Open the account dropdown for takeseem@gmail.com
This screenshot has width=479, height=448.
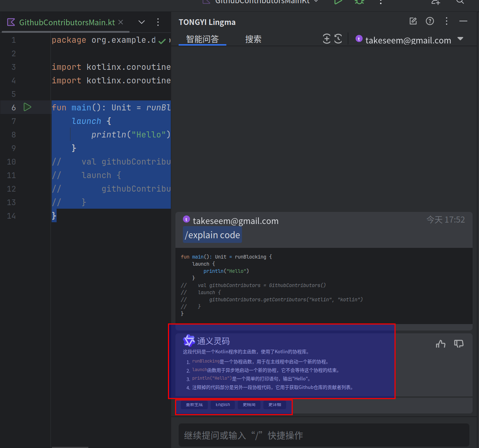(460, 39)
